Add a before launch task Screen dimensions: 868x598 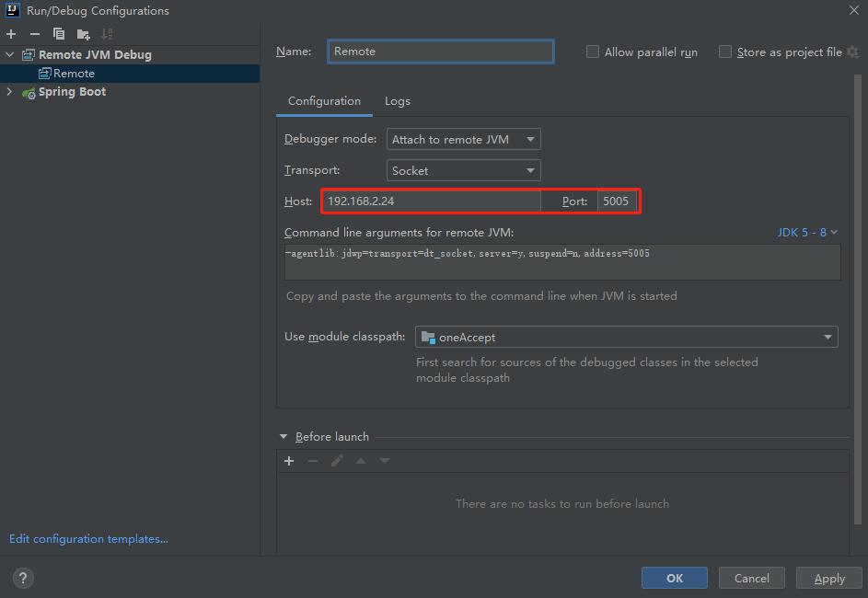click(289, 461)
